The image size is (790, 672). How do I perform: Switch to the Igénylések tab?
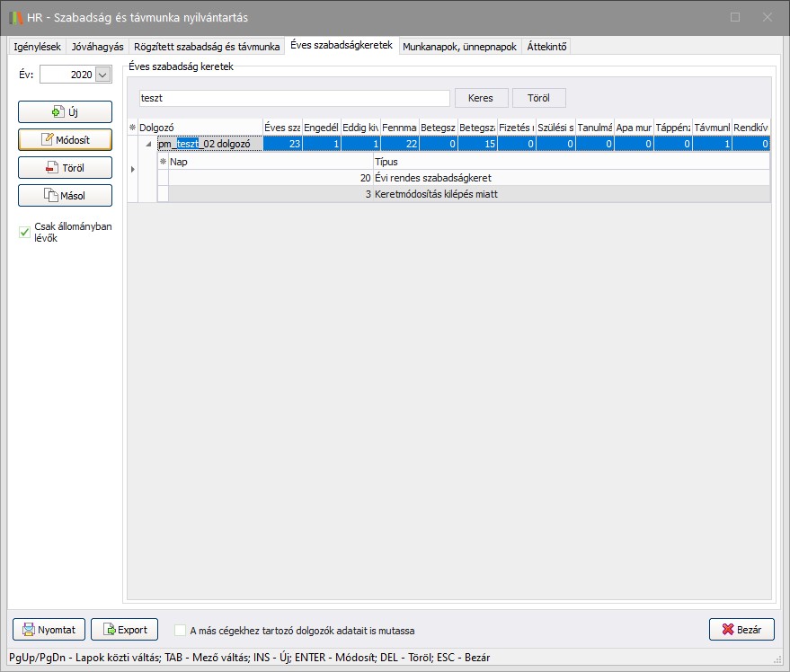[x=37, y=46]
